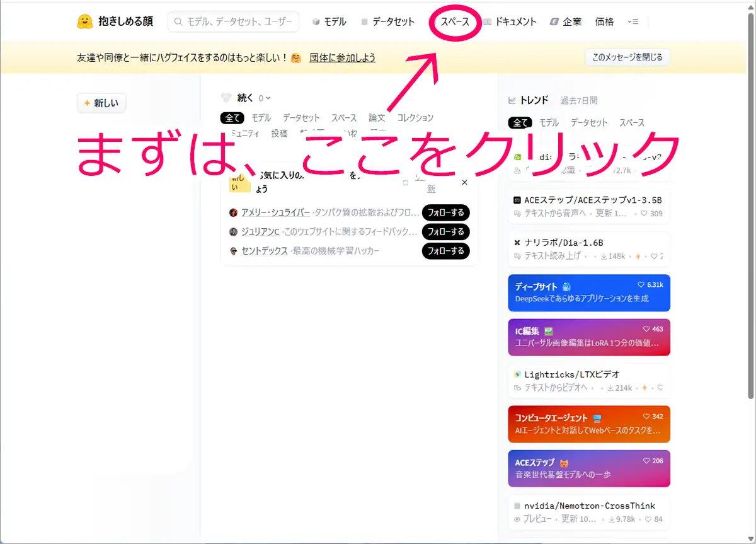Open 企業 in the top navigation
This screenshot has width=756, height=544.
click(566, 21)
